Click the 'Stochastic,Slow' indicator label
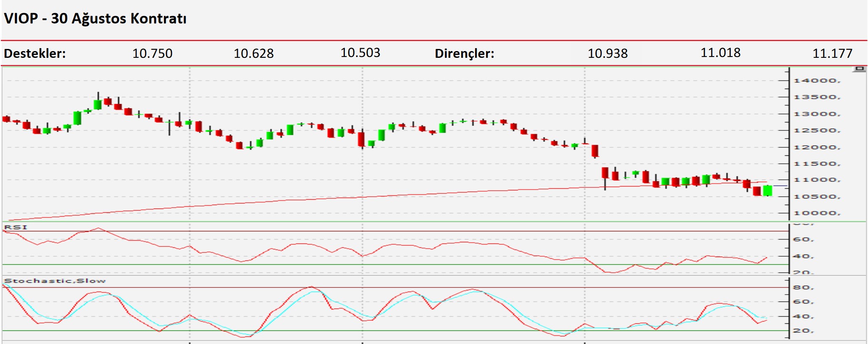This screenshot has height=344, width=868. pyautogui.click(x=55, y=281)
